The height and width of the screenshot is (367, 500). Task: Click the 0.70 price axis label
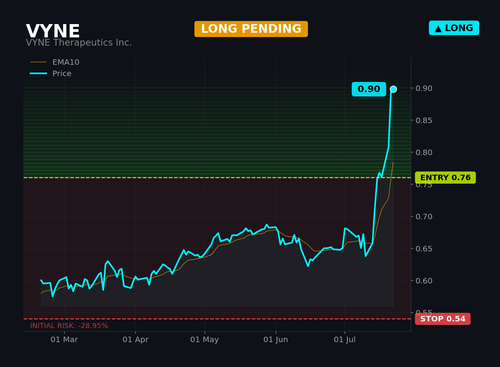pyautogui.click(x=424, y=217)
